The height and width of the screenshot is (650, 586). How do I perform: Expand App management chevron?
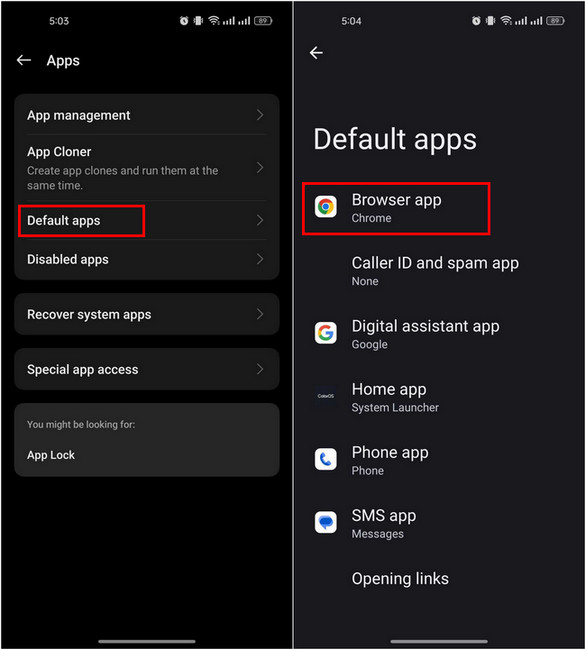pos(260,115)
